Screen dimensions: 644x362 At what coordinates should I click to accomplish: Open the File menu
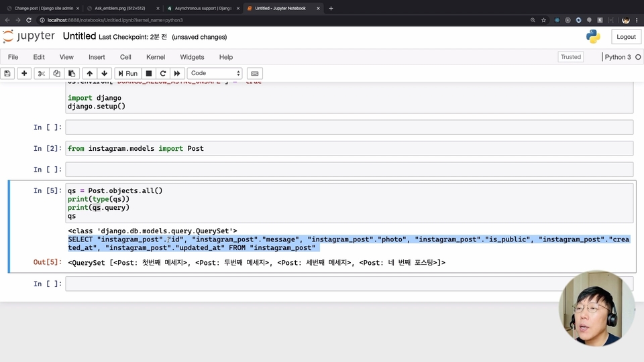click(13, 57)
